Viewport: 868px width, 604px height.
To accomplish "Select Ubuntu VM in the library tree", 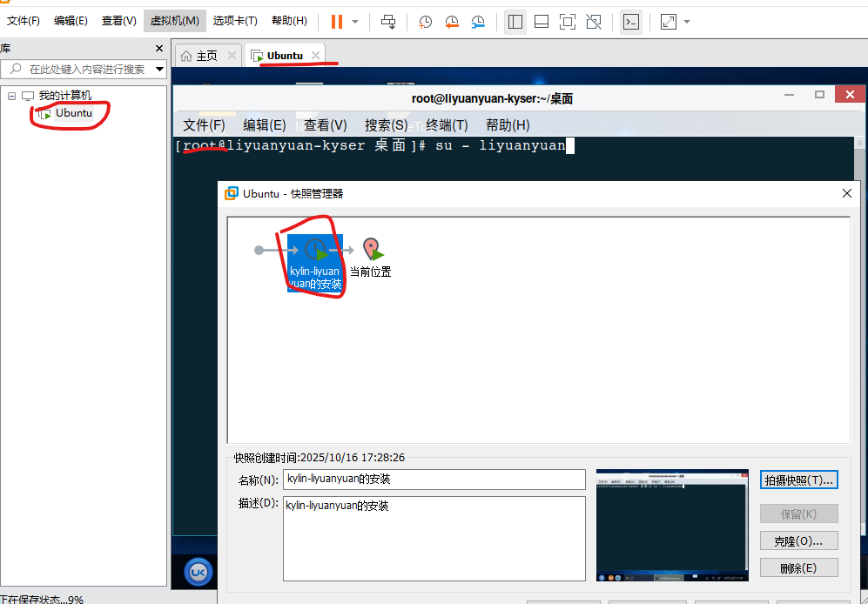I will click(x=74, y=113).
